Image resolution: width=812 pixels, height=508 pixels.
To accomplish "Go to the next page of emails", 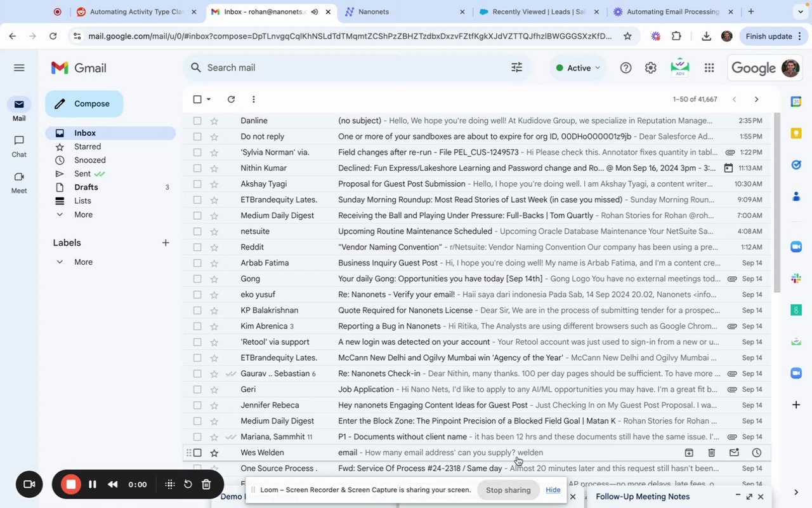I will pyautogui.click(x=756, y=99).
